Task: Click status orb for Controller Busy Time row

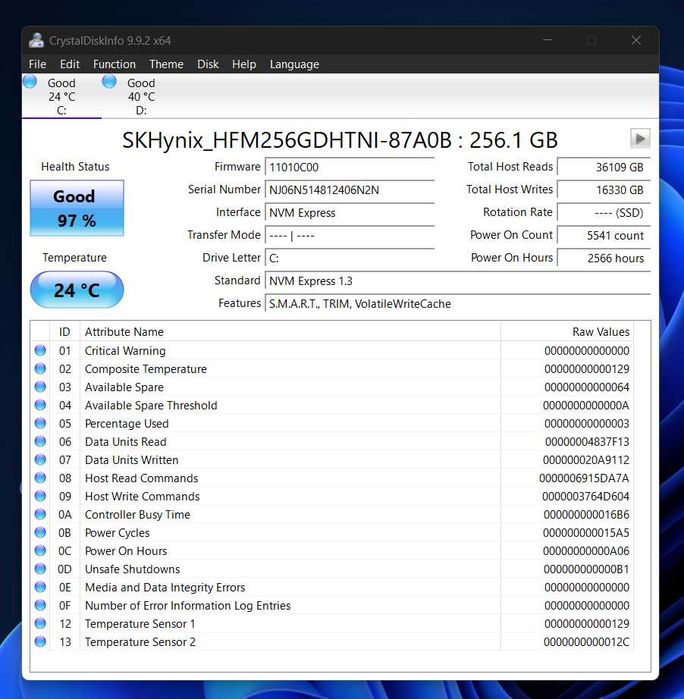Action: pos(40,514)
